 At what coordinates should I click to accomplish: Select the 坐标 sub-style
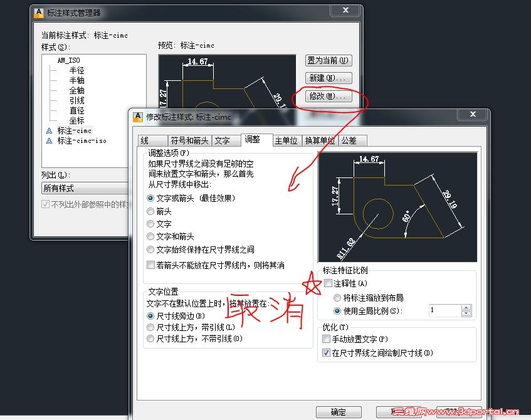point(77,120)
